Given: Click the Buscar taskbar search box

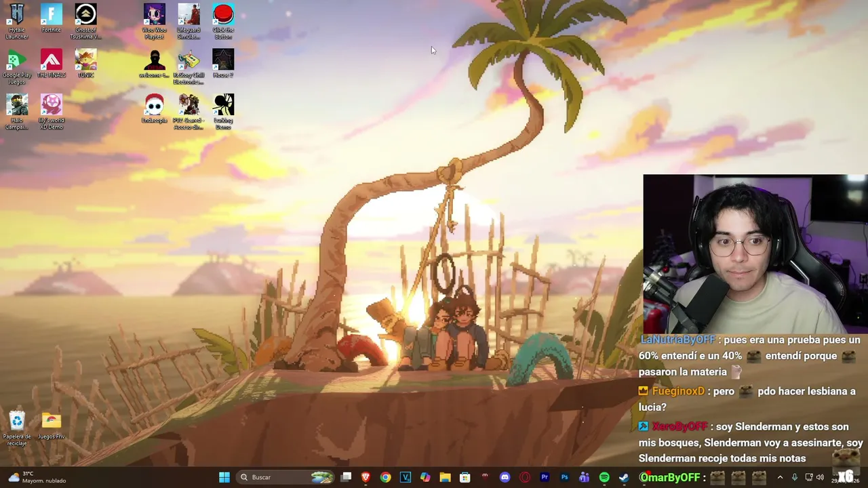Looking at the screenshot, I should (285, 477).
